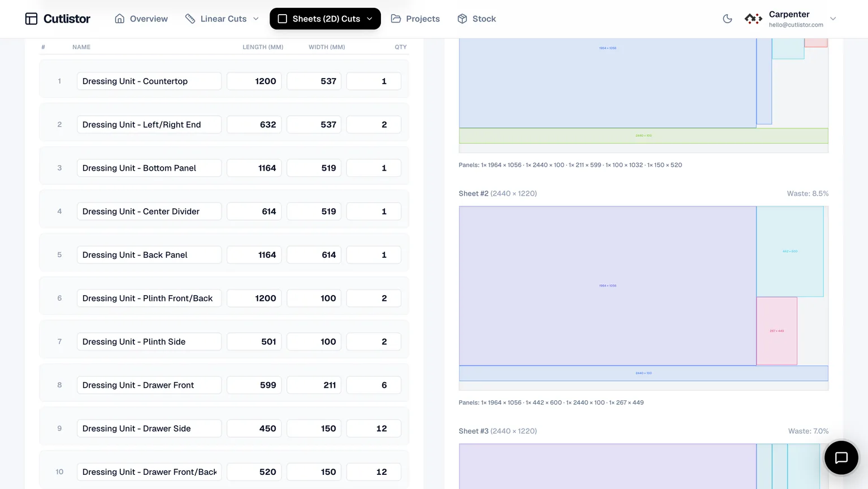Screen dimensions: 868x489
Task: Select the large 1964 × 1056 panel in Sheet #2
Action: [x=607, y=285]
